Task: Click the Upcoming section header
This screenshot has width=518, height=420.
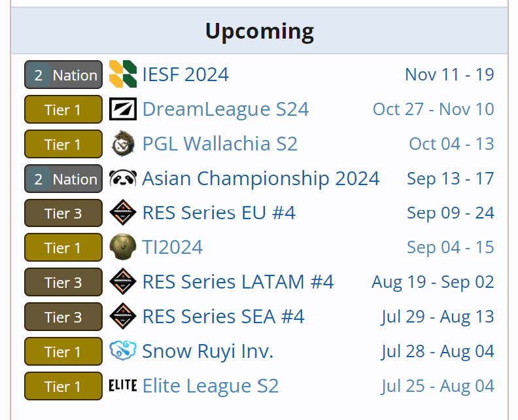Action: (259, 31)
